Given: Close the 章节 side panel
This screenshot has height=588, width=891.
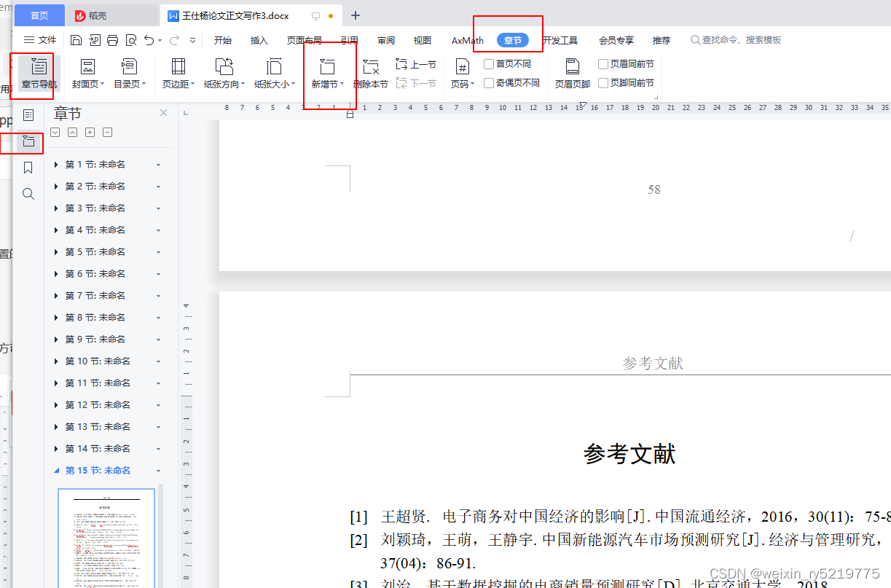Looking at the screenshot, I should point(163,112).
